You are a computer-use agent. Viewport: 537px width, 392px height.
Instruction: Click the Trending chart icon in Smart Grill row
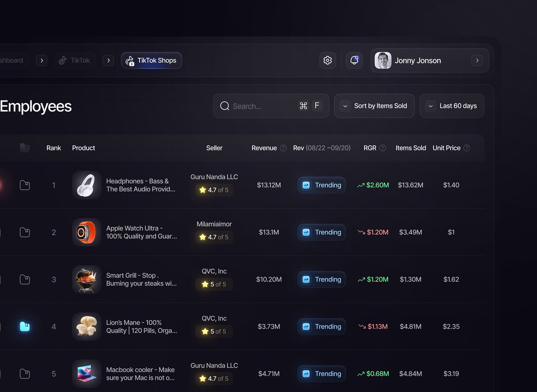(x=306, y=279)
